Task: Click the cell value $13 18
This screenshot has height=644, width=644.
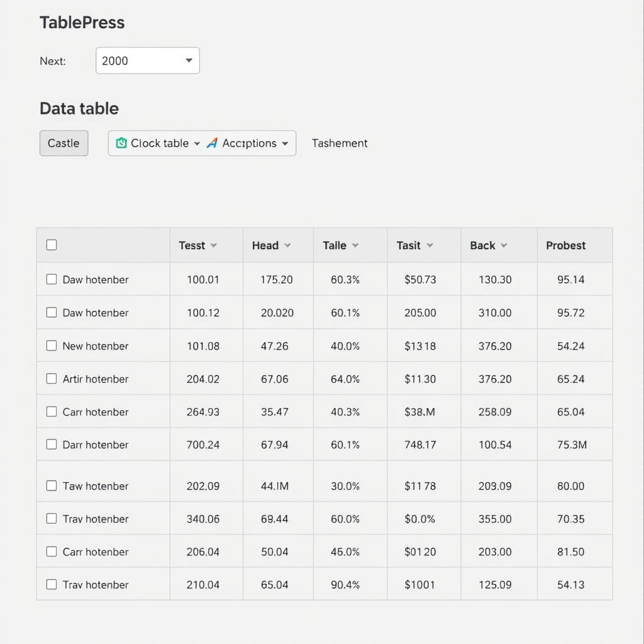Action: point(420,346)
